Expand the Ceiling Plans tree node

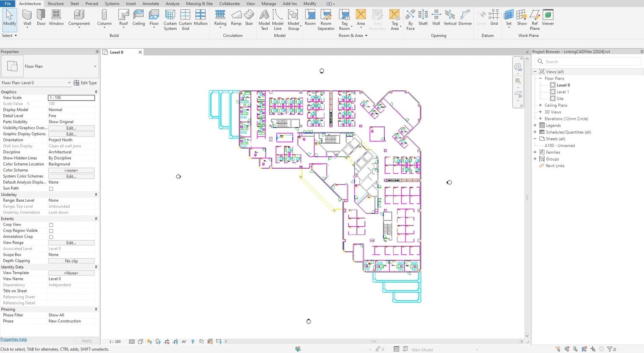[540, 106]
